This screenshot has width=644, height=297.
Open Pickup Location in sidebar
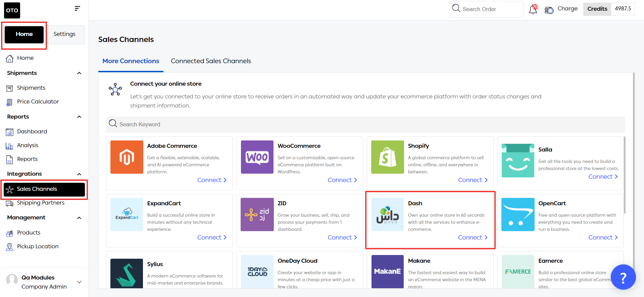click(x=38, y=247)
